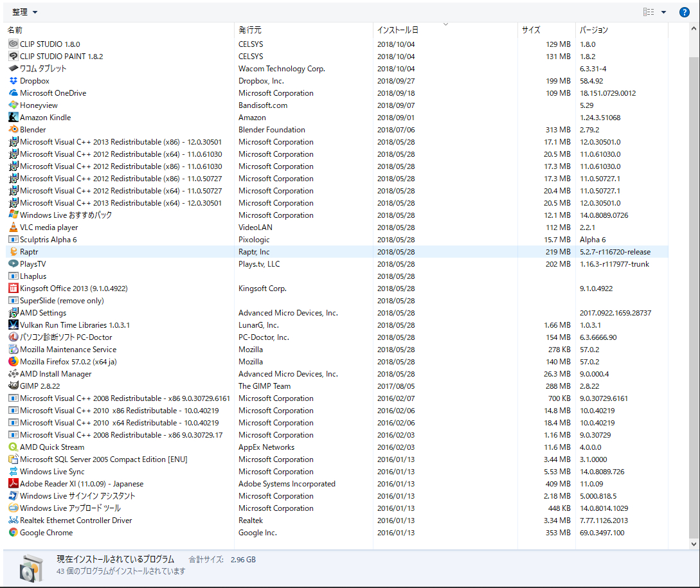Click the 発行元 column header
The image size is (700, 588).
point(250,30)
